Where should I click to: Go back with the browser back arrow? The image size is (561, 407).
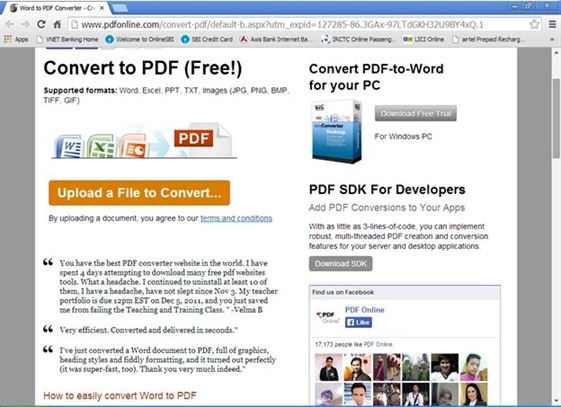(10, 24)
